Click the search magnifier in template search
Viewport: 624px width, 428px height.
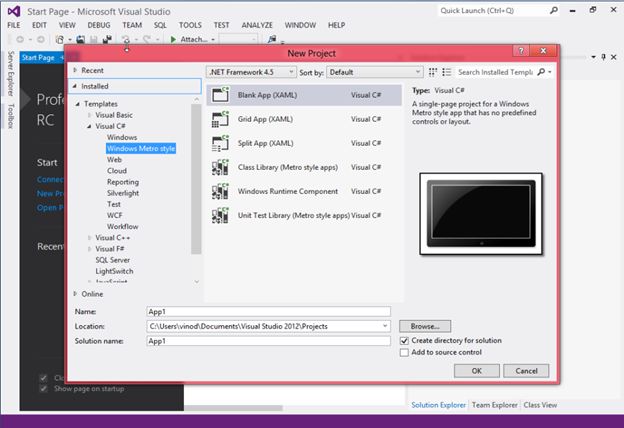pos(541,72)
